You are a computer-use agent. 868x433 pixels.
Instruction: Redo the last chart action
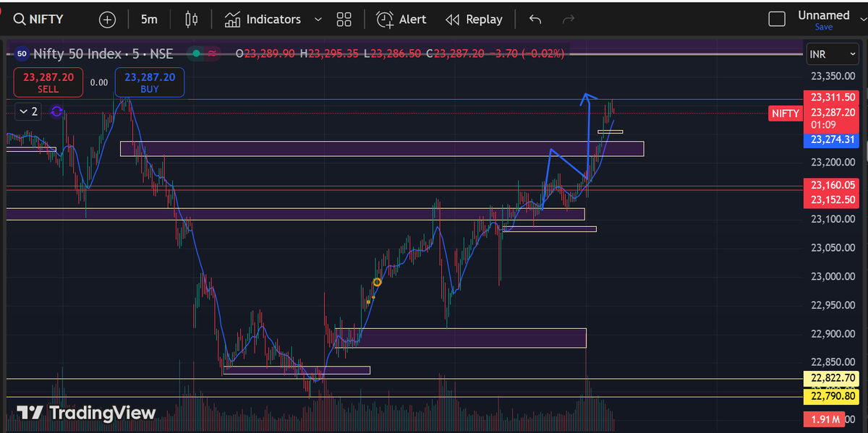569,20
